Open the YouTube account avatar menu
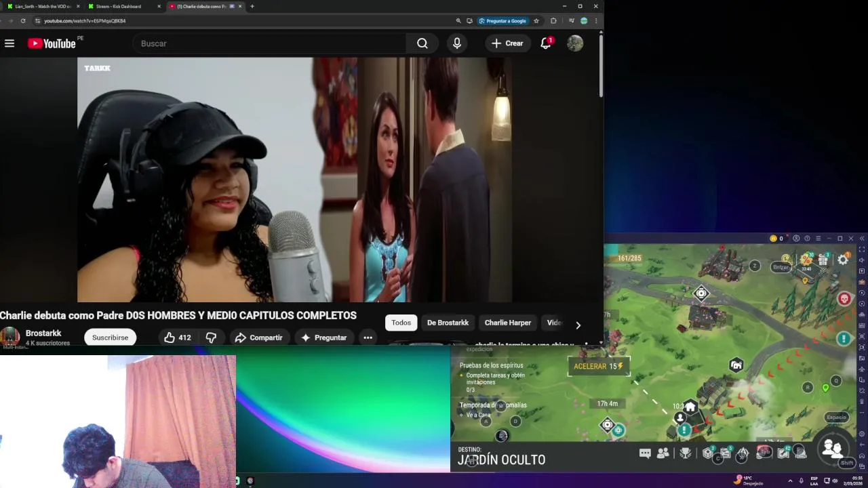868x488 pixels. [575, 43]
